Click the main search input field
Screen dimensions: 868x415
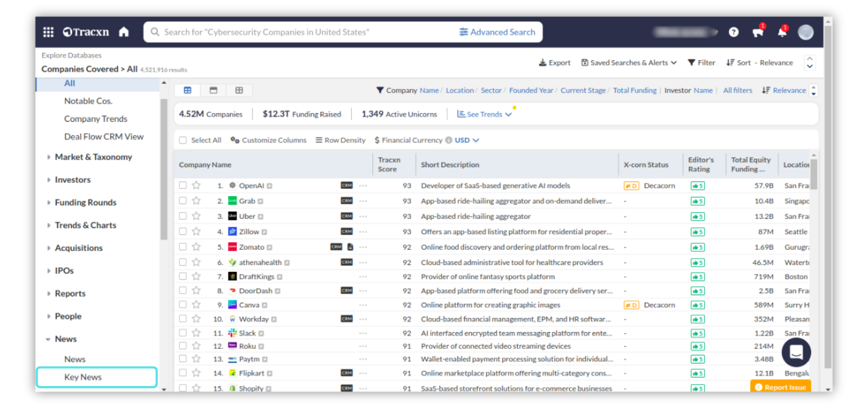pos(298,32)
